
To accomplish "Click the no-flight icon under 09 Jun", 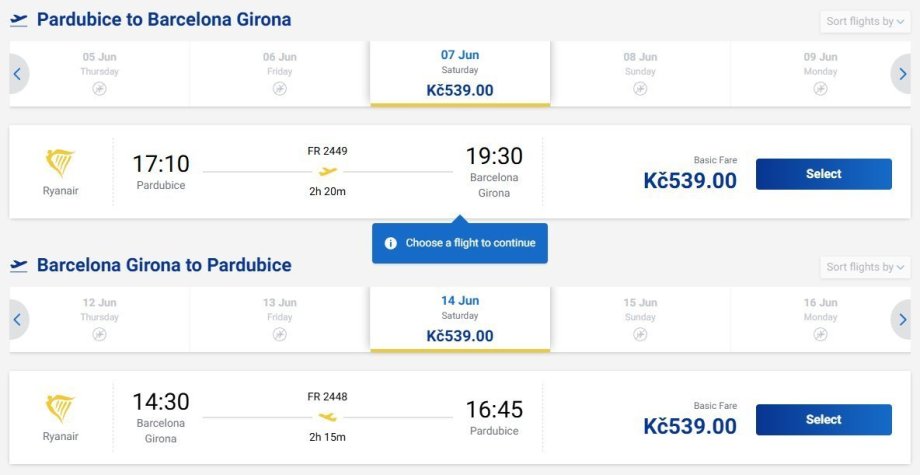I will [820, 89].
